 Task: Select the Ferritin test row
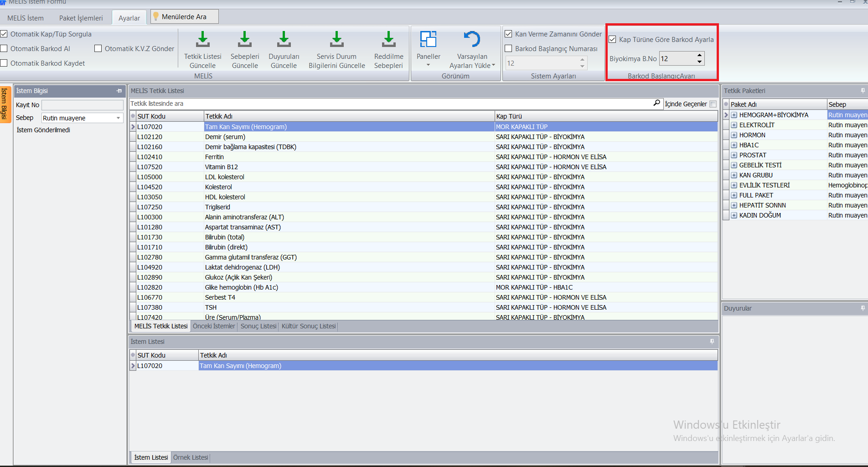point(214,157)
